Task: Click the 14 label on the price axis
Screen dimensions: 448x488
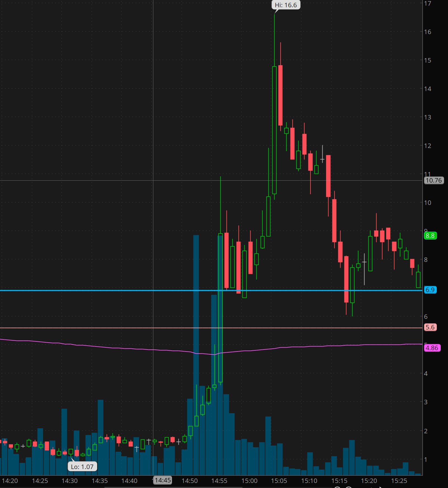Action: point(428,89)
